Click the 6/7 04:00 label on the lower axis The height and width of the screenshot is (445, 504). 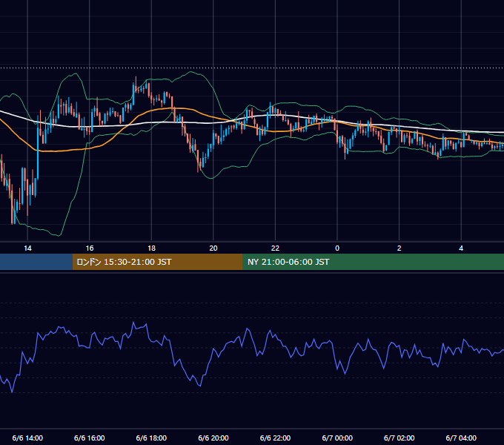[x=461, y=438]
